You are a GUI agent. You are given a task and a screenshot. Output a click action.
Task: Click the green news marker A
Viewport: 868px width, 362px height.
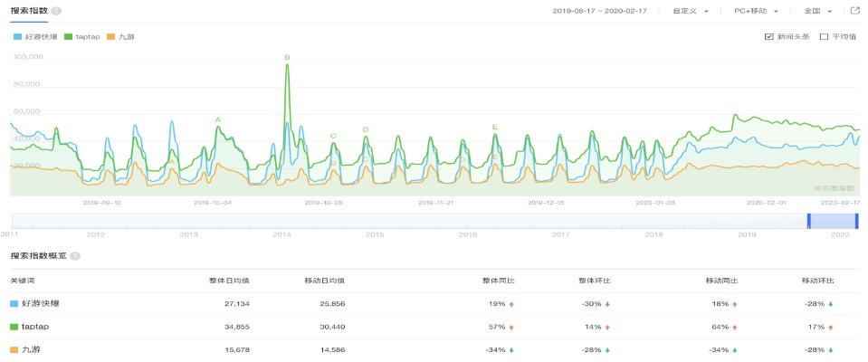218,119
